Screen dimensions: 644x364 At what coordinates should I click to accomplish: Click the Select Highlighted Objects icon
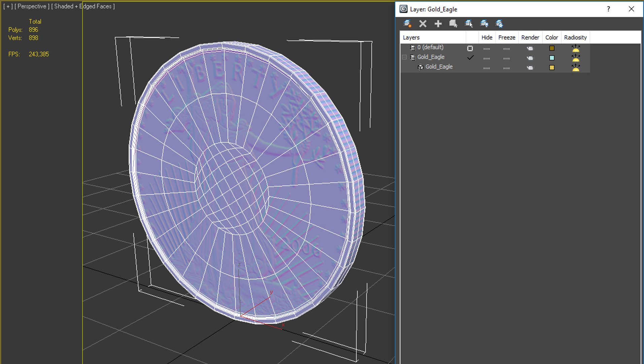click(x=453, y=24)
